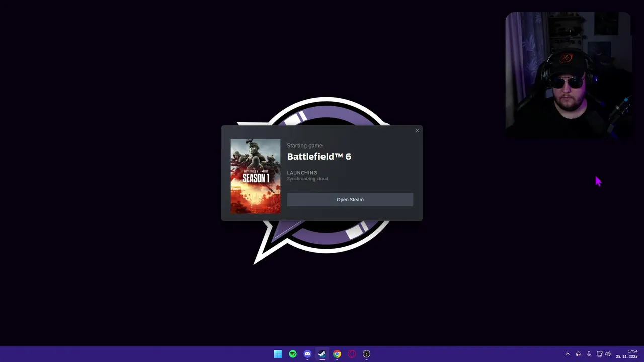
Task: Click the 'LAUNCHING' status label
Action: tap(302, 173)
